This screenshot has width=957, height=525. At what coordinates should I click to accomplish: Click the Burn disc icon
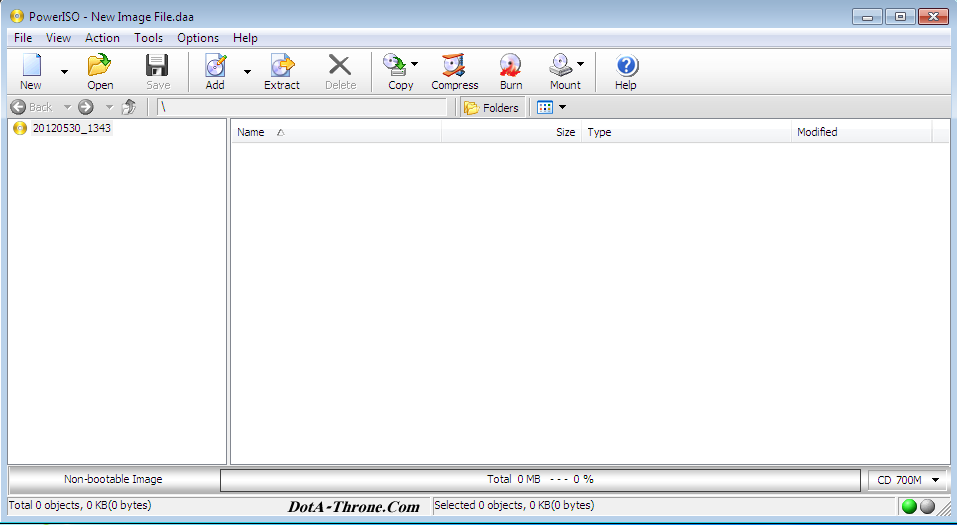[510, 65]
